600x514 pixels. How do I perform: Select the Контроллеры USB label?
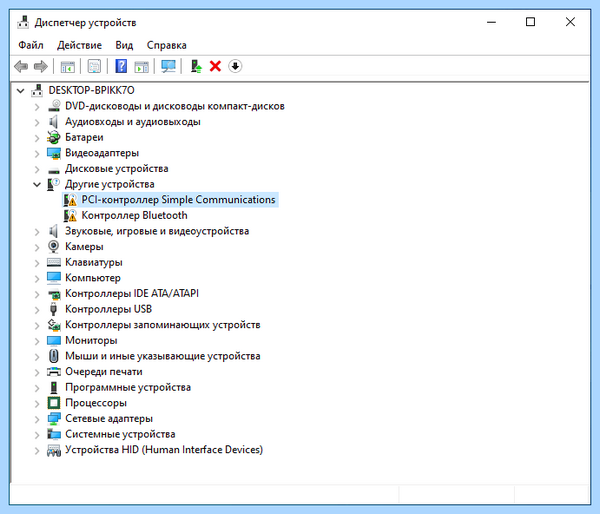click(108, 309)
